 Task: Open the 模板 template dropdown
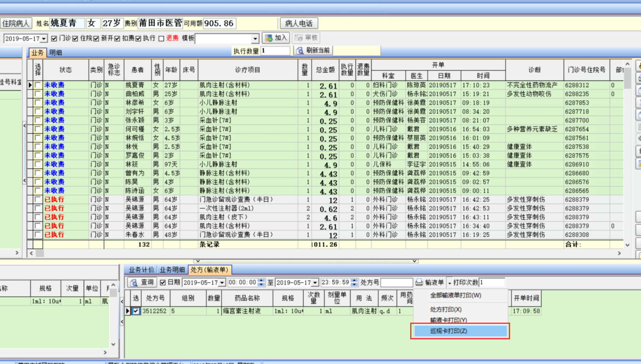click(x=255, y=38)
